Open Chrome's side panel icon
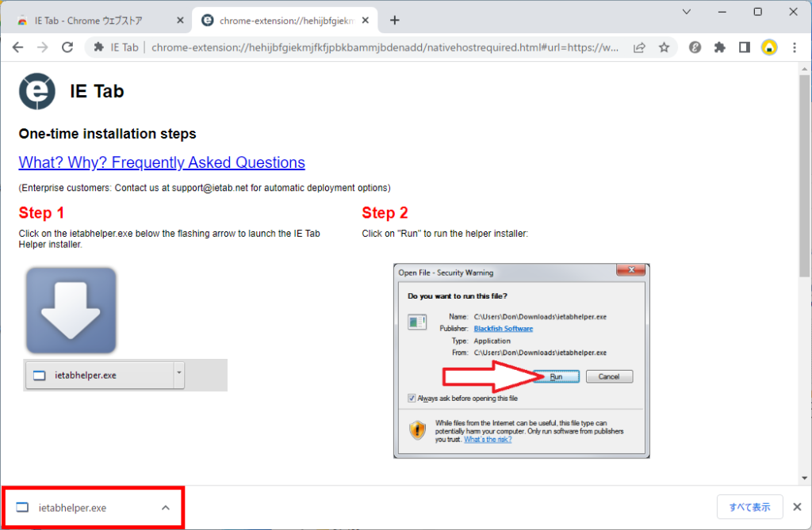Screen dimensions: 812x530 pos(744,48)
